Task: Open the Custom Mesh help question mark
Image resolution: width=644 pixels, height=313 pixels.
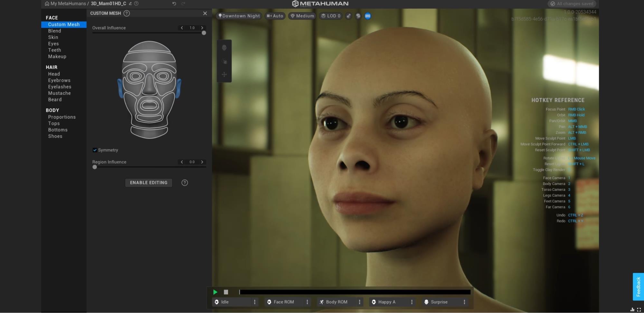Action: [x=127, y=13]
